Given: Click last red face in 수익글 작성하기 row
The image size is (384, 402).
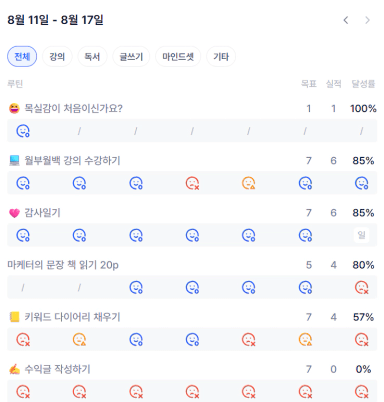Looking at the screenshot, I should coord(362,392).
